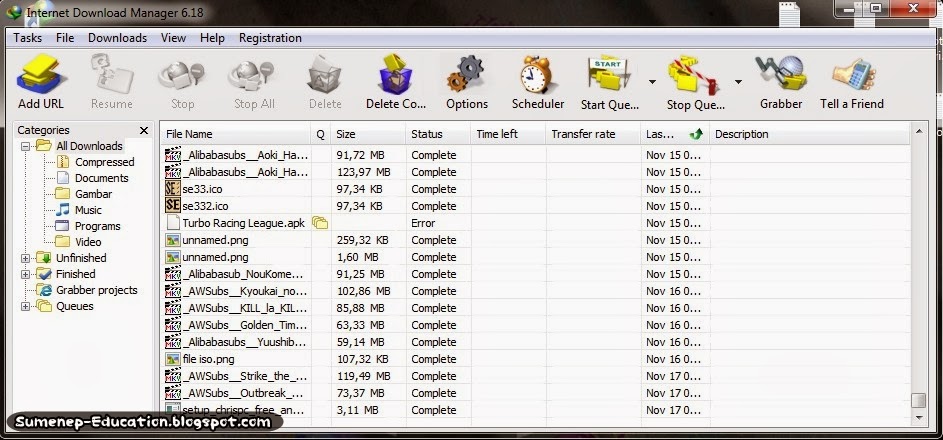Click the Delete trash icon
943x440 pixels.
(x=325, y=73)
